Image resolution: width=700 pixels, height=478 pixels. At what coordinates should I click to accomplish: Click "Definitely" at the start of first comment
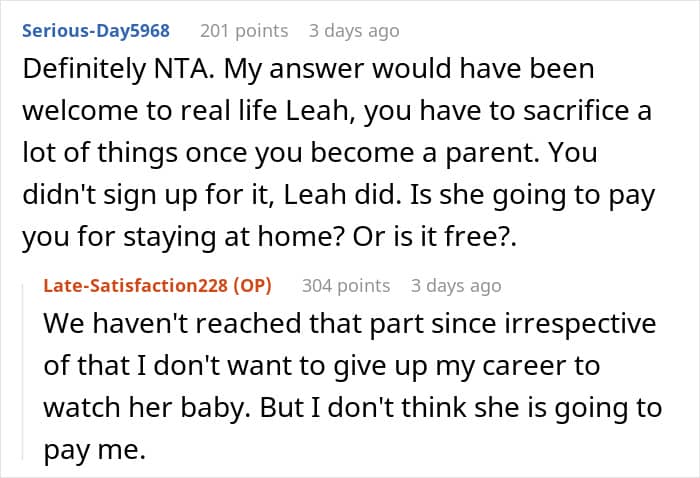[84, 70]
